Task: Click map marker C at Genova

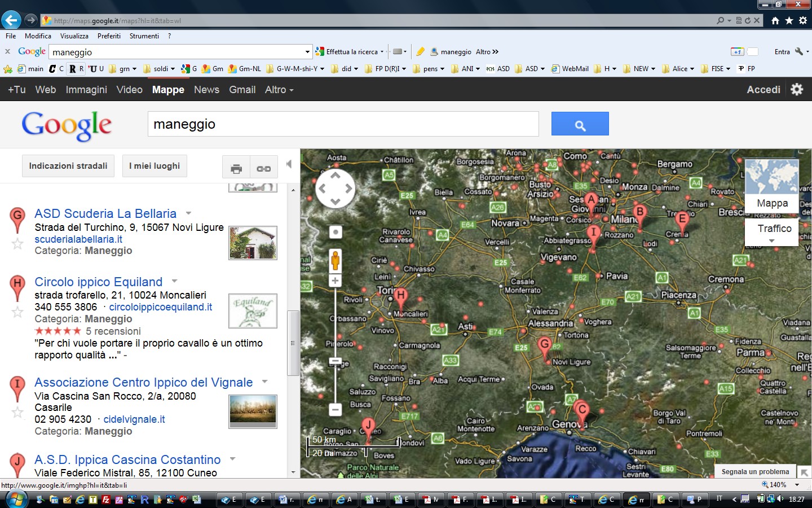Action: (582, 414)
